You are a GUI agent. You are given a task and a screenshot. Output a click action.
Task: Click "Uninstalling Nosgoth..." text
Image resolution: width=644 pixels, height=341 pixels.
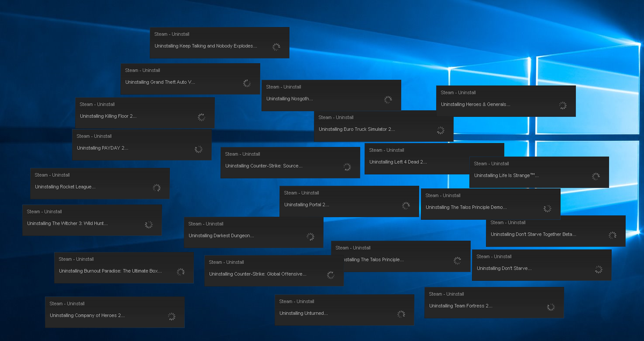[289, 99]
